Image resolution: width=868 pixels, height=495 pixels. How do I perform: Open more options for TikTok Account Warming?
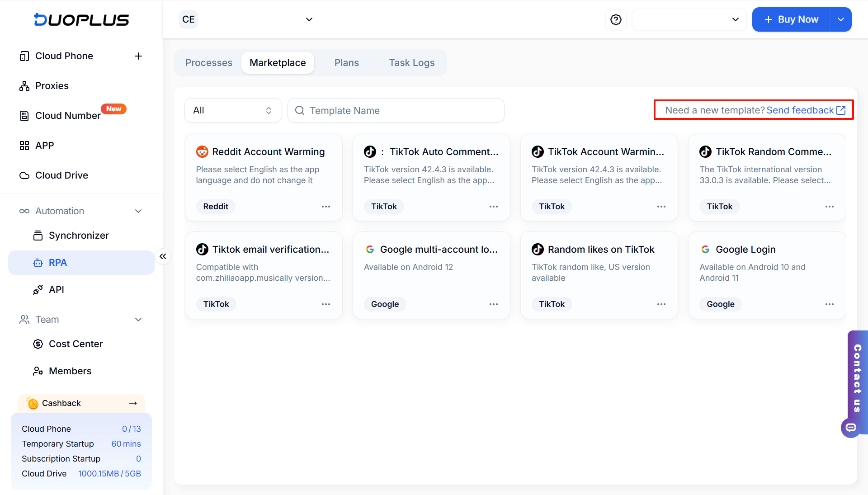(661, 207)
